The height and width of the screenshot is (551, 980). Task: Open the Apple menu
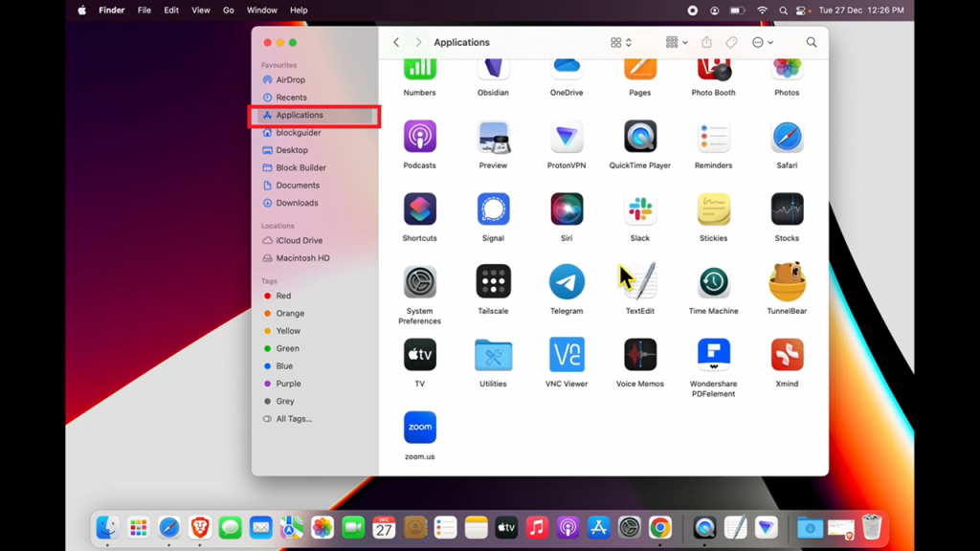(x=82, y=10)
